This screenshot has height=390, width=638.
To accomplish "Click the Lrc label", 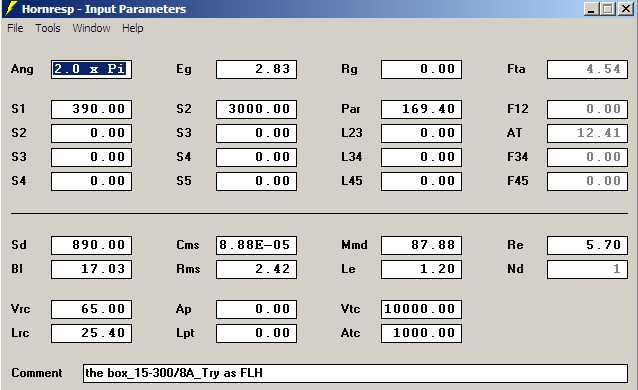I will click(20, 333).
